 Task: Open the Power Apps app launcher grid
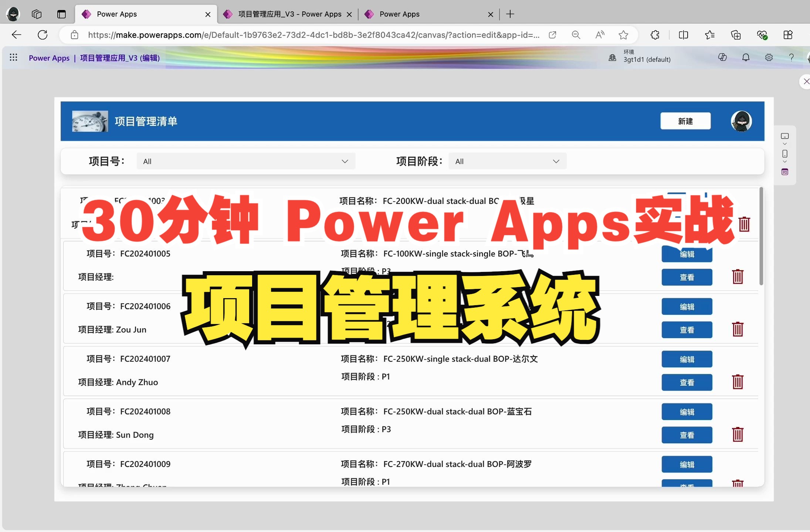(x=13, y=57)
